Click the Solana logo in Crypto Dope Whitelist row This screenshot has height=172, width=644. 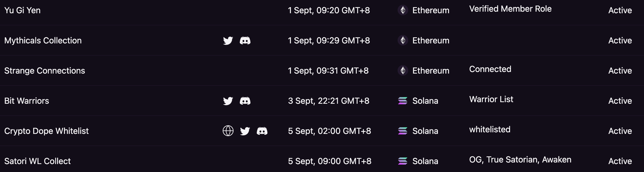[402, 131]
